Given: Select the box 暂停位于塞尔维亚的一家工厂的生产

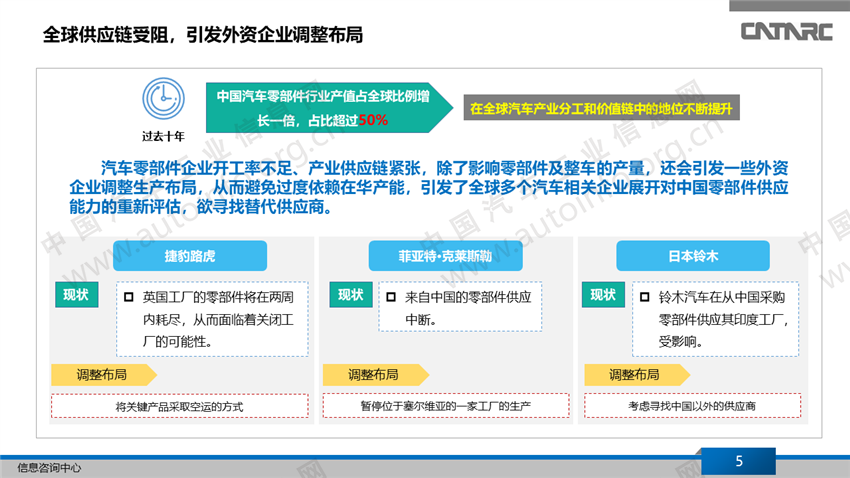Looking at the screenshot, I should 446,406.
